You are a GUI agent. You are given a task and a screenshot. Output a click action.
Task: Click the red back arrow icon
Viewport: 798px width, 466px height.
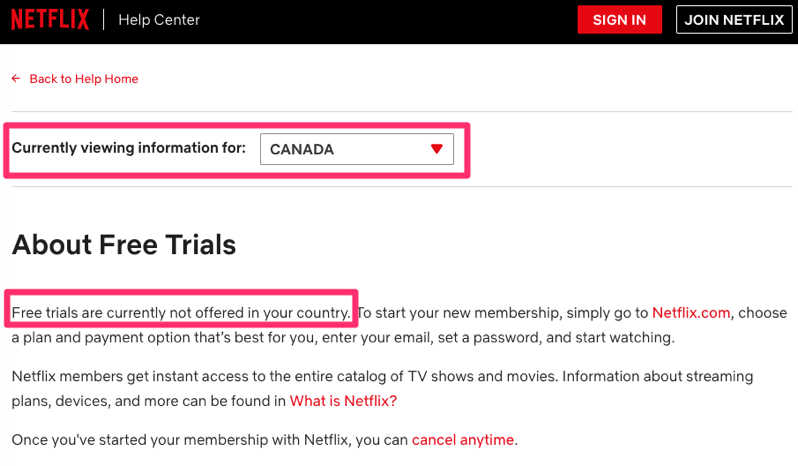tap(16, 78)
